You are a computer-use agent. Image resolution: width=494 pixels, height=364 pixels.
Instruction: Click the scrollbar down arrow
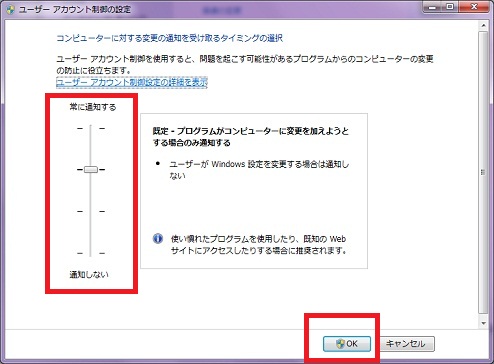pyautogui.click(x=483, y=323)
